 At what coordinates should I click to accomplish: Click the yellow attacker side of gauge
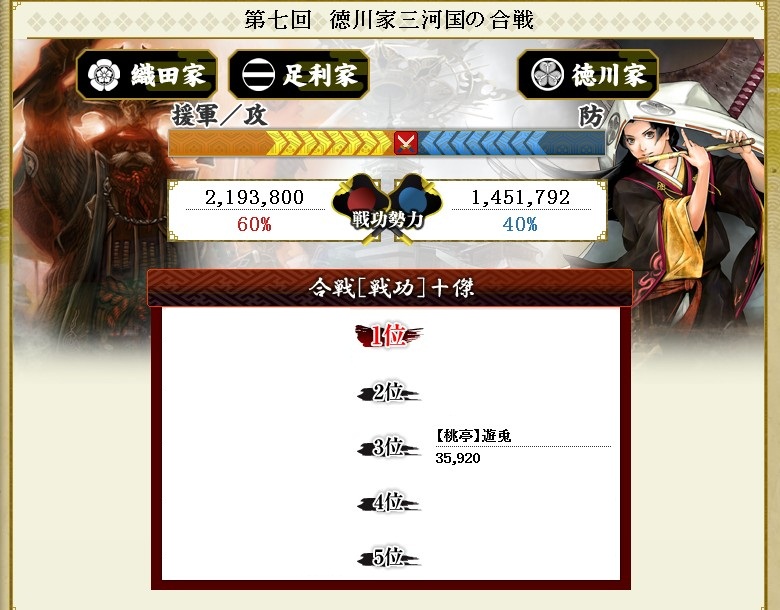pos(282,143)
